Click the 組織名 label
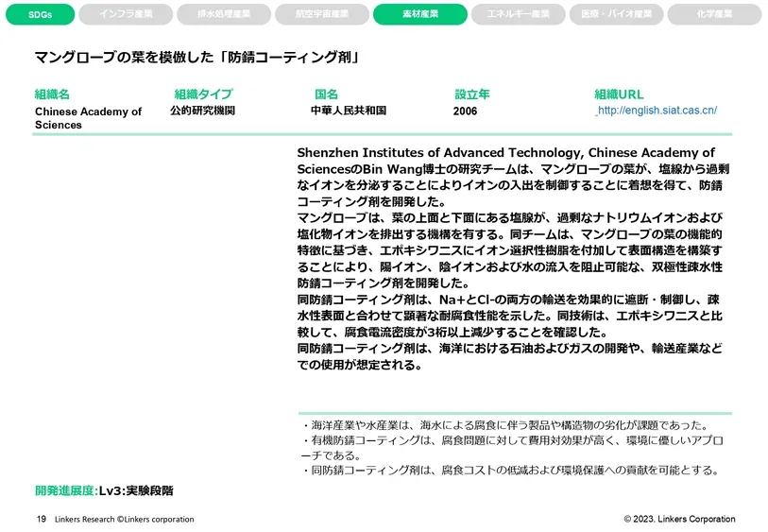 52,94
